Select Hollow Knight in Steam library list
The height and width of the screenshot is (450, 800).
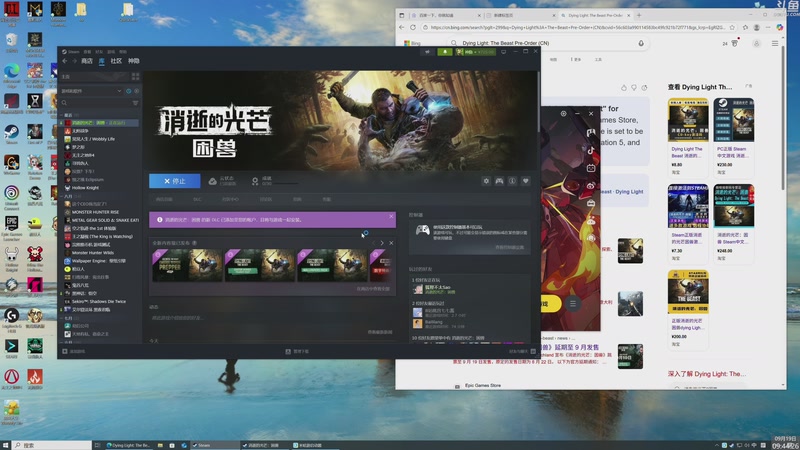click(x=85, y=188)
